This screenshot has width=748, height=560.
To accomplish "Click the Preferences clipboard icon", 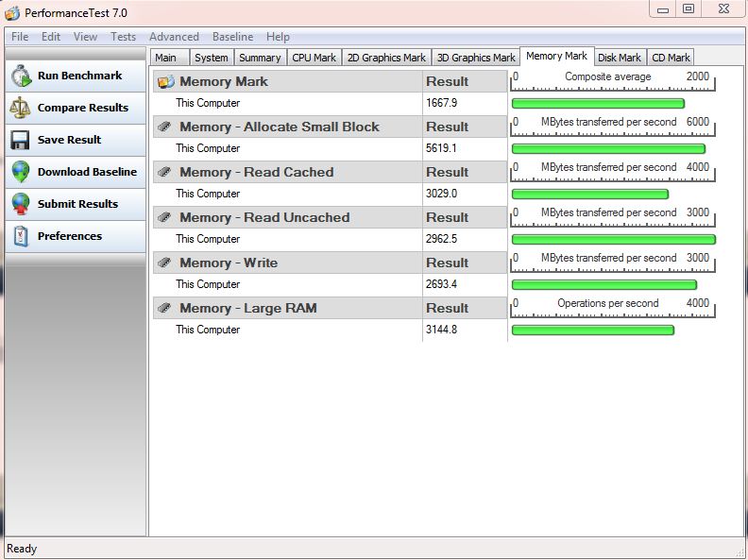I will tap(20, 236).
